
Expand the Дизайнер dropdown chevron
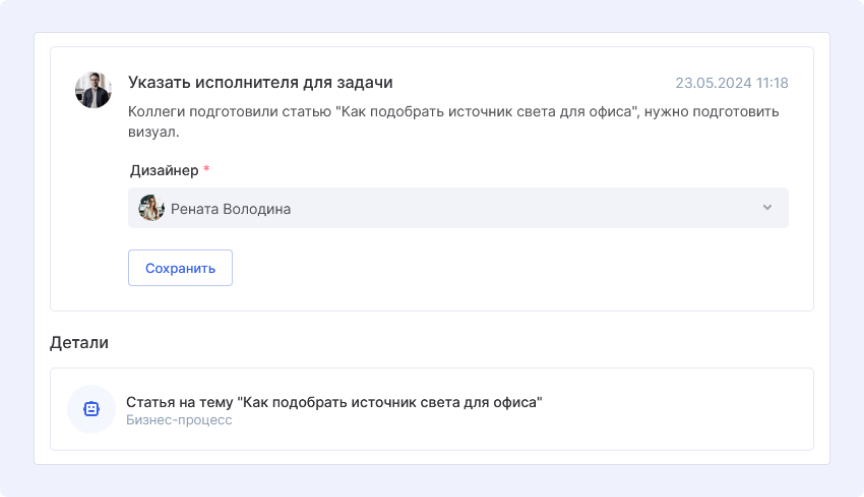[x=767, y=208]
